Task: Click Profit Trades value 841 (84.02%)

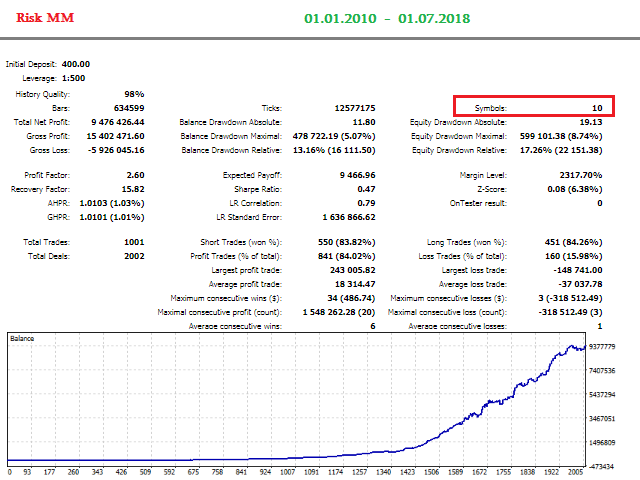Action: pyautogui.click(x=347, y=256)
